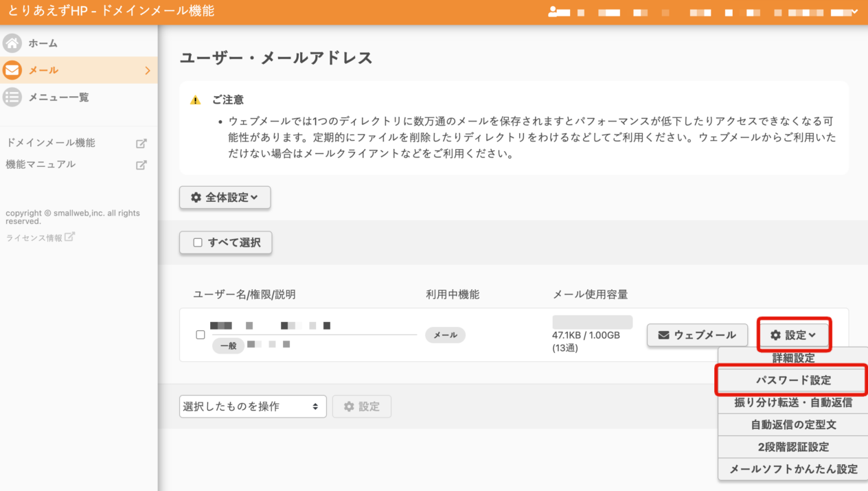Screen dimensions: 868x491
Task: Click external link icon beside ドメインメール機能
Action: point(141,144)
